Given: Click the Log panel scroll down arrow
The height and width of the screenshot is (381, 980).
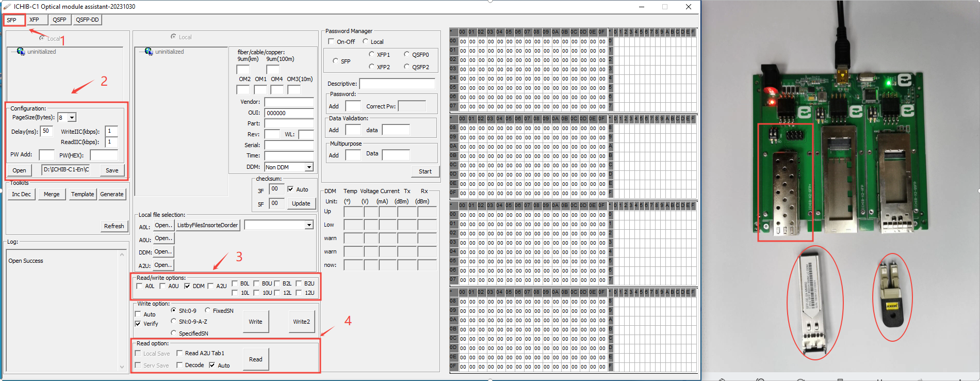Looking at the screenshot, I should coord(122,367).
